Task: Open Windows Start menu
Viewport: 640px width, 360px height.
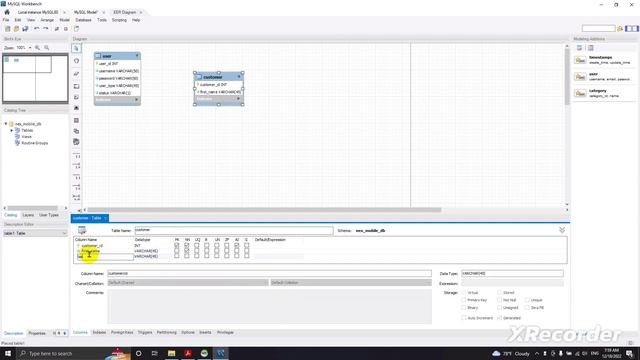Action: (8, 353)
